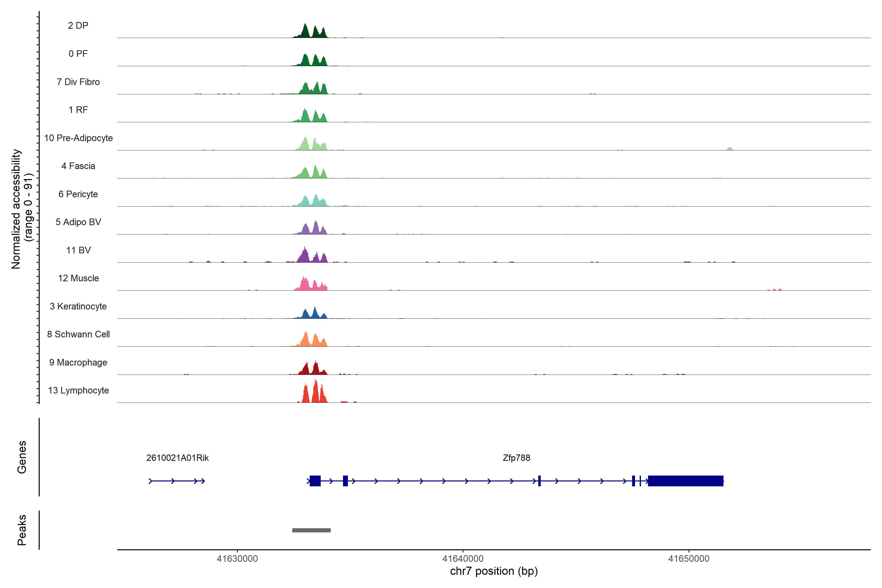The height and width of the screenshot is (588, 882).
Task: Click the 8 Schwann Cell orange peak
Action: click(306, 340)
